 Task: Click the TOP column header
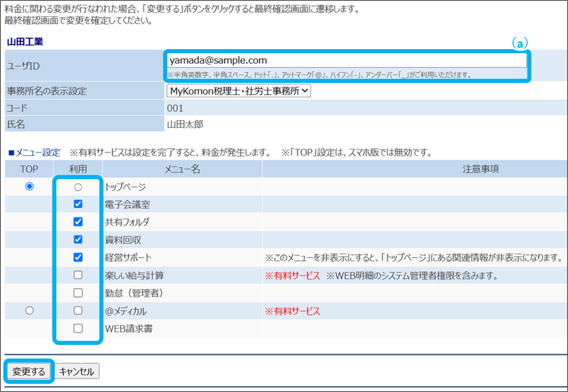click(x=29, y=169)
